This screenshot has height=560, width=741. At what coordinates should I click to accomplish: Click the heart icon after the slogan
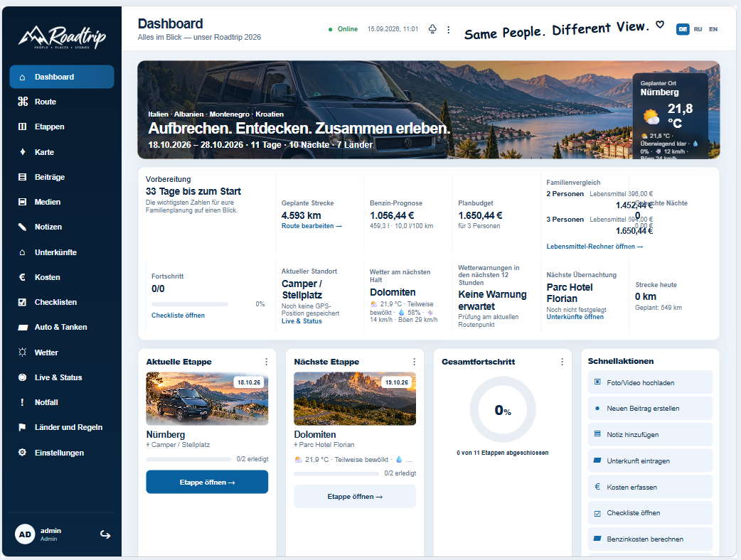660,25
